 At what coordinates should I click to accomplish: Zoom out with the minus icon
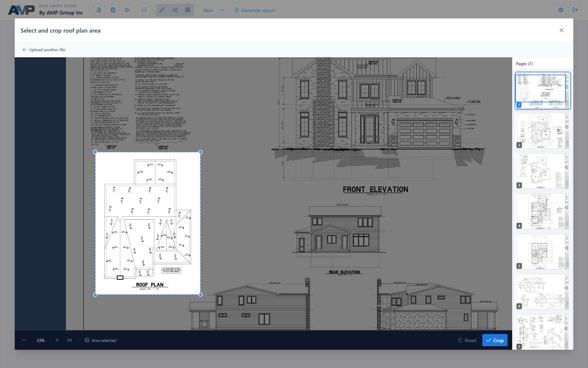[24, 340]
